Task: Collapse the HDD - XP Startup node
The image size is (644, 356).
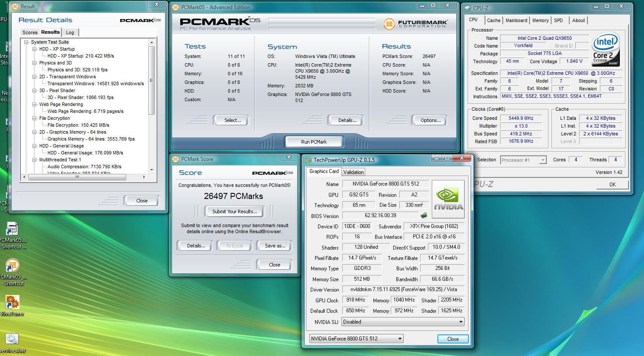Action: point(35,49)
